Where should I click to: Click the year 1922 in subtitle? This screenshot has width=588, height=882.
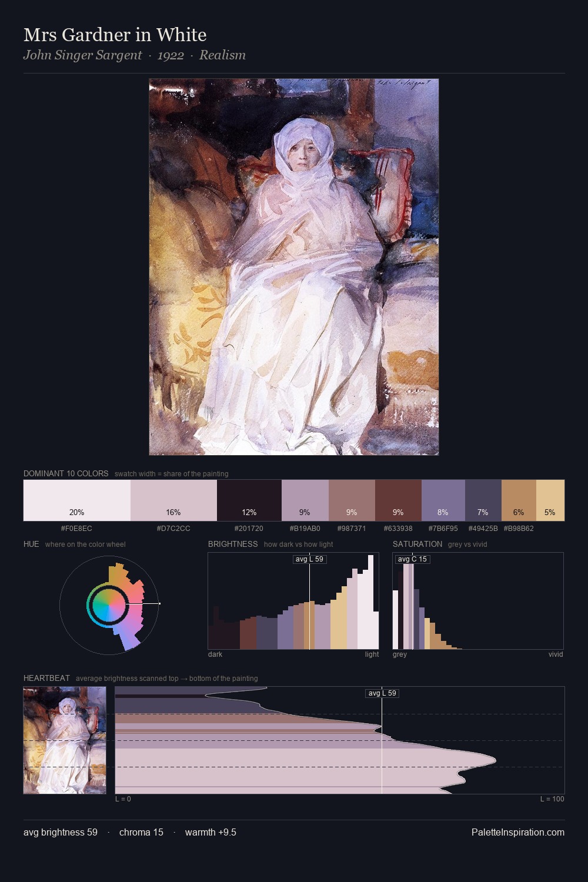[x=171, y=55]
